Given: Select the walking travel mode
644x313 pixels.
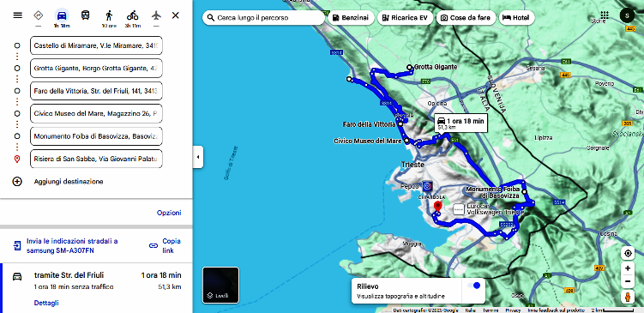Looking at the screenshot, I should 109,15.
